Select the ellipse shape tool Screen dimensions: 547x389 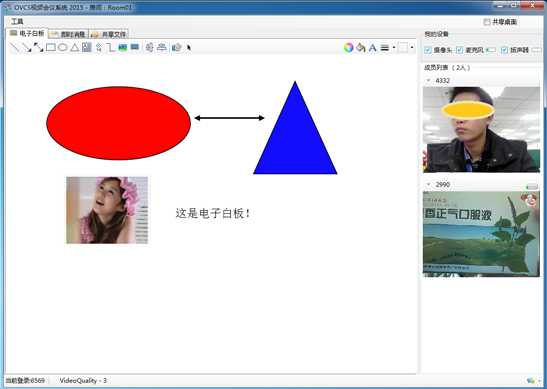[63, 47]
